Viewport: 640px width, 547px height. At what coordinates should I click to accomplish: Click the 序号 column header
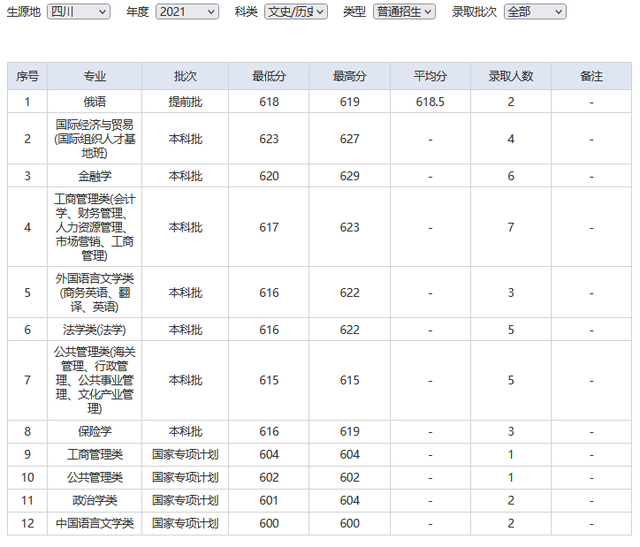(27, 76)
